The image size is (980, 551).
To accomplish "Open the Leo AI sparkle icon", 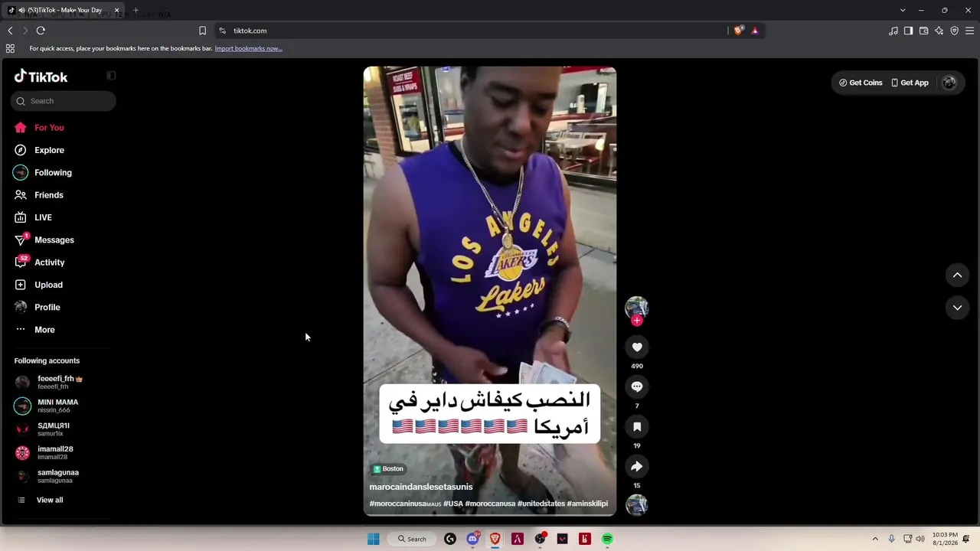I will point(939,31).
